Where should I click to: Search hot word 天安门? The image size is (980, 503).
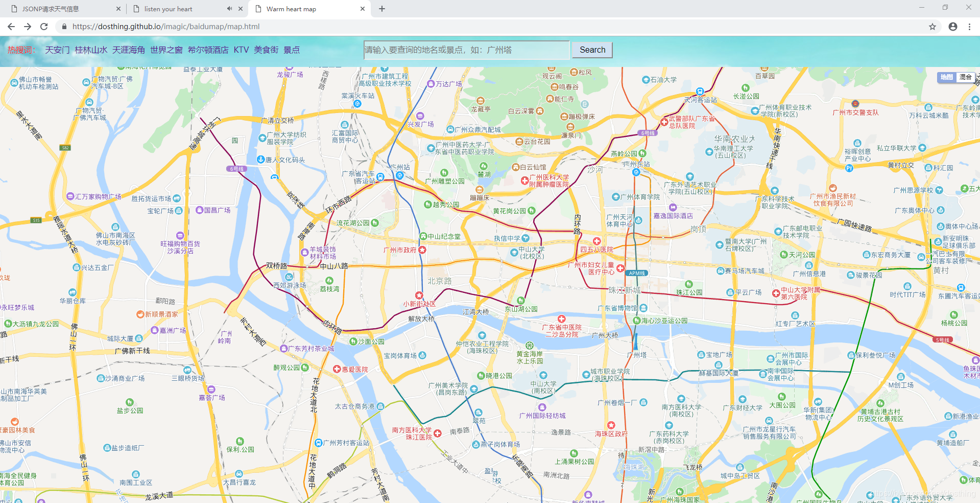click(x=57, y=50)
